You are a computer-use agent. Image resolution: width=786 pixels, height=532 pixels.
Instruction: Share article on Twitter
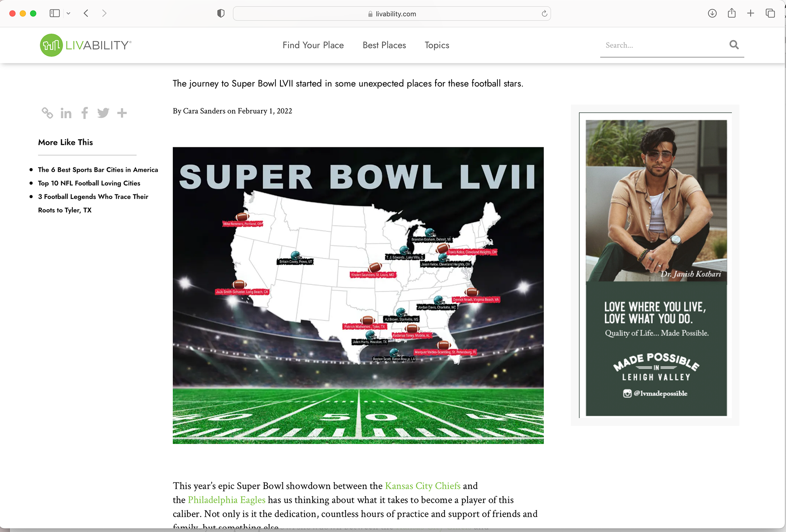[x=103, y=113]
